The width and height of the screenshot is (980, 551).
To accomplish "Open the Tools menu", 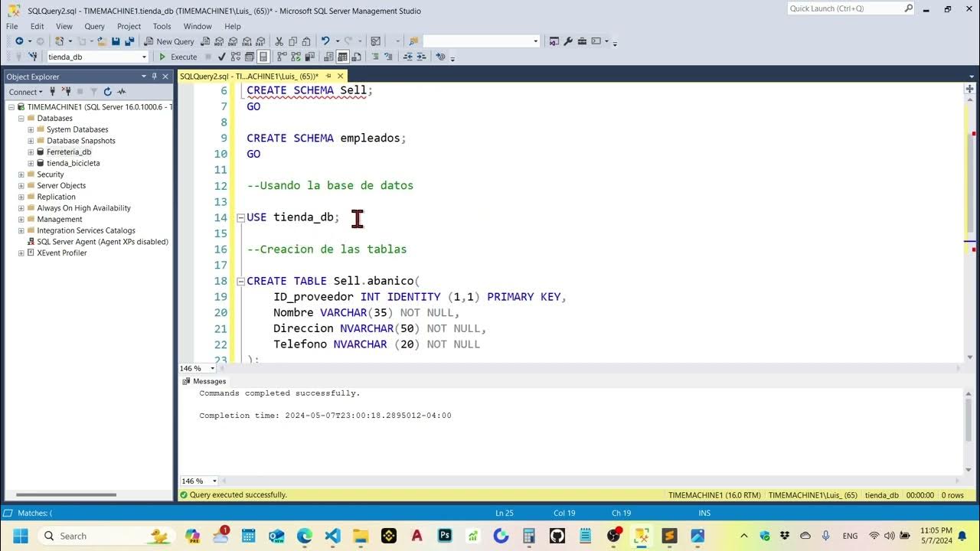I will click(162, 26).
